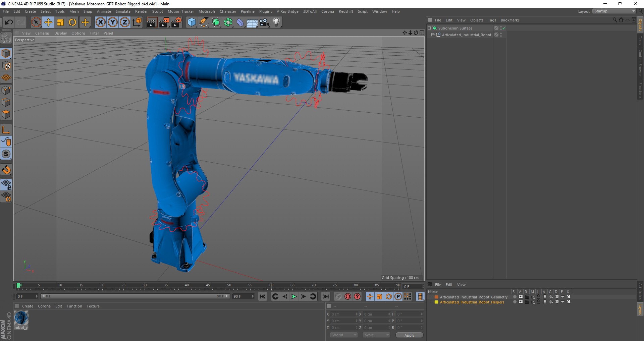The width and height of the screenshot is (644, 341).
Task: Click the Spline pen tool icon
Action: (204, 22)
